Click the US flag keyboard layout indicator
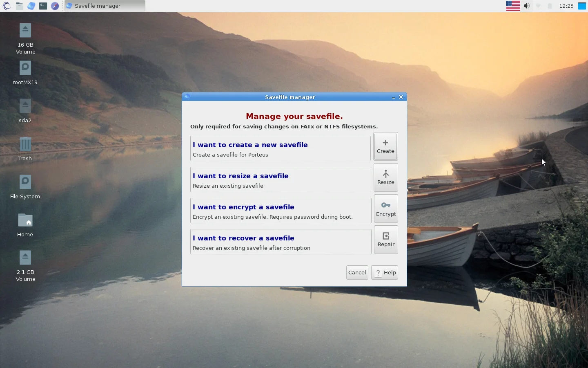Image resolution: width=588 pixels, height=368 pixels. point(513,6)
